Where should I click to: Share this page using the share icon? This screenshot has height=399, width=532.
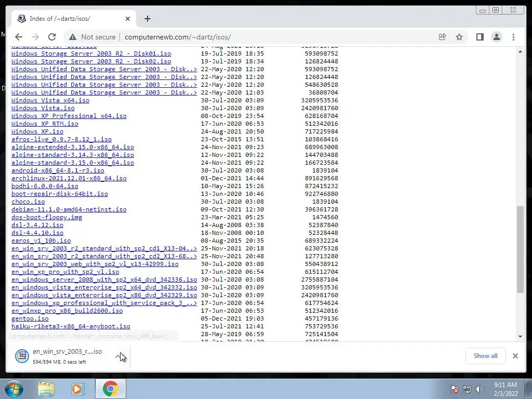click(x=443, y=37)
